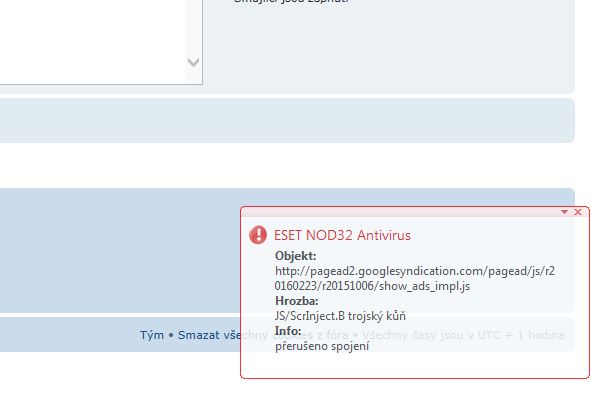The width and height of the screenshot is (591, 405).
Task: Open the ESET notification dropdown arrow
Action: (564, 212)
